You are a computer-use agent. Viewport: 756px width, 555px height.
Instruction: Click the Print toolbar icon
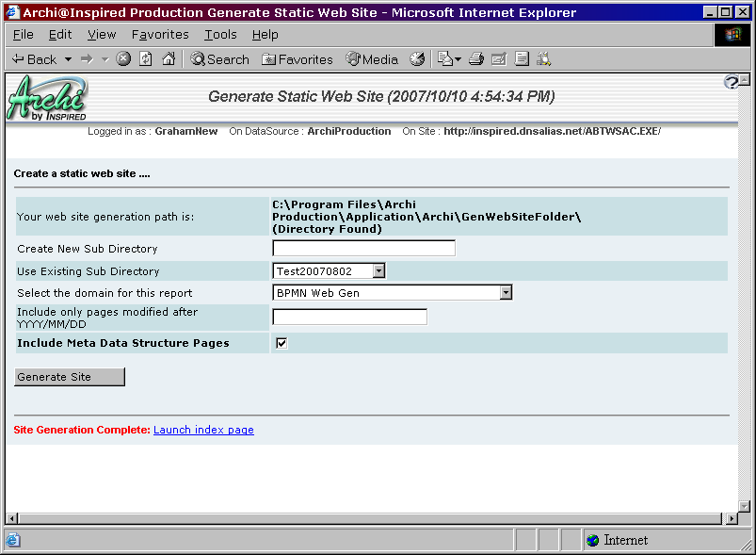tap(476, 59)
